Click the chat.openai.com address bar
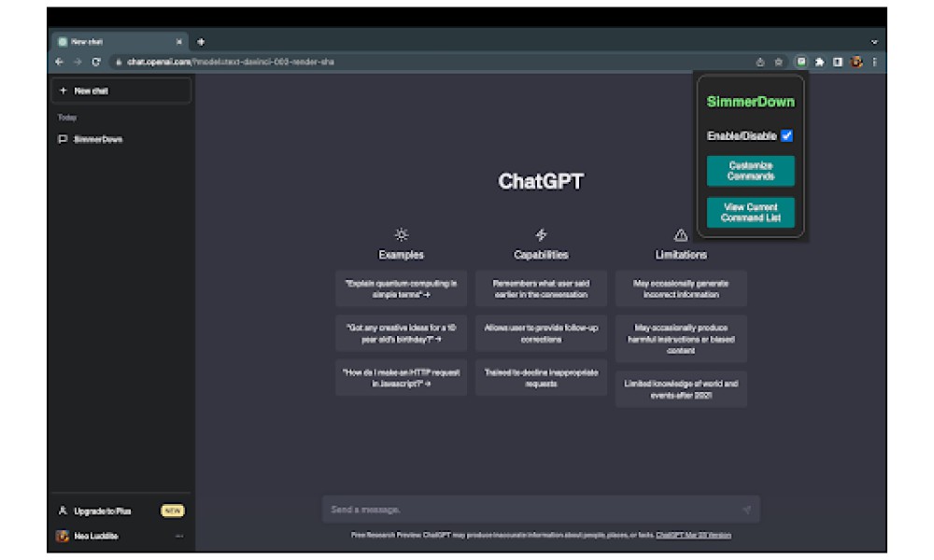The image size is (934, 560). tap(429, 62)
